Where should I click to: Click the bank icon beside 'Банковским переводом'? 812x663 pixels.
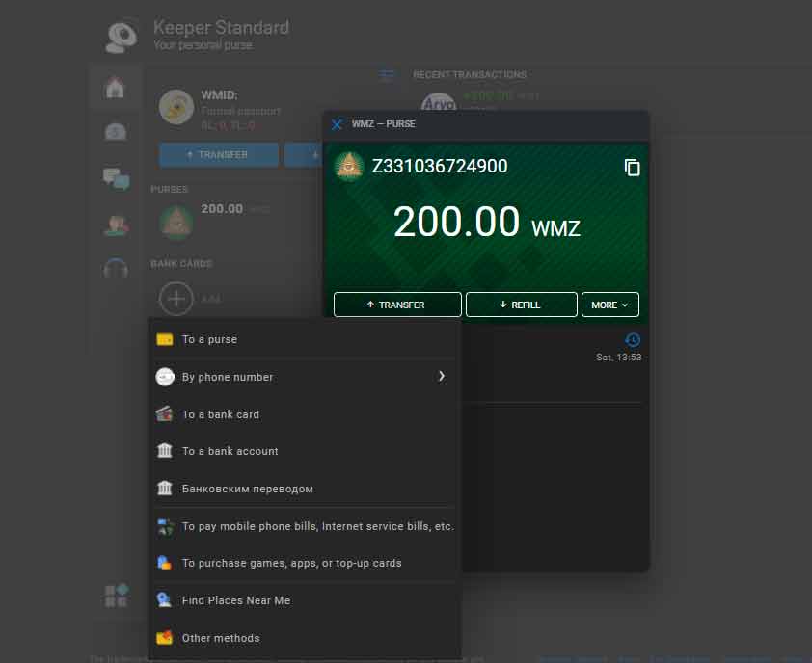(x=165, y=488)
